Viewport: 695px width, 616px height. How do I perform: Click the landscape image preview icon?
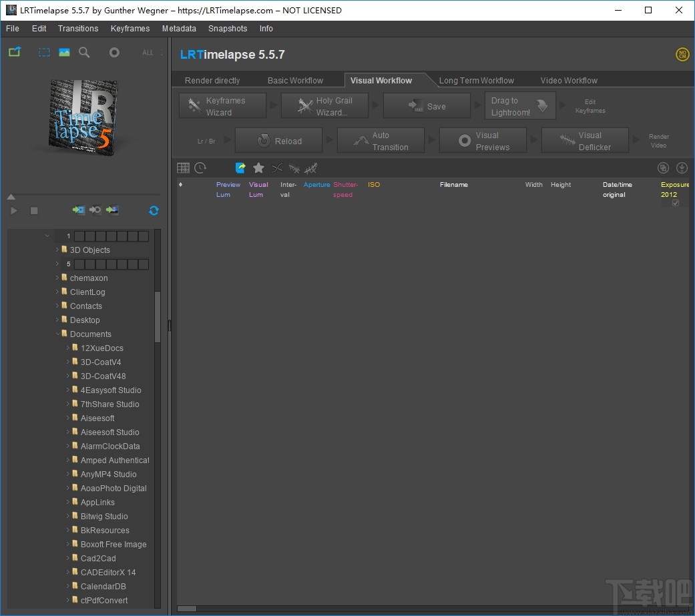tap(64, 52)
